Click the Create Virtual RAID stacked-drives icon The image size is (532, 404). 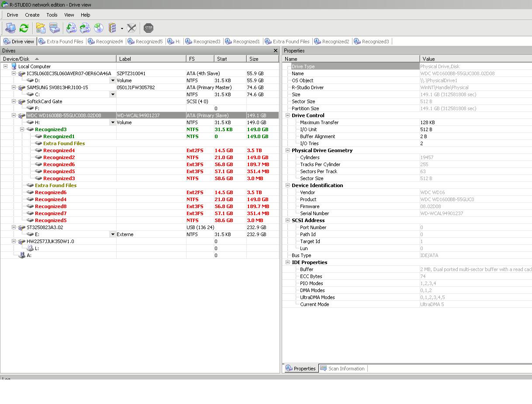pos(113,28)
